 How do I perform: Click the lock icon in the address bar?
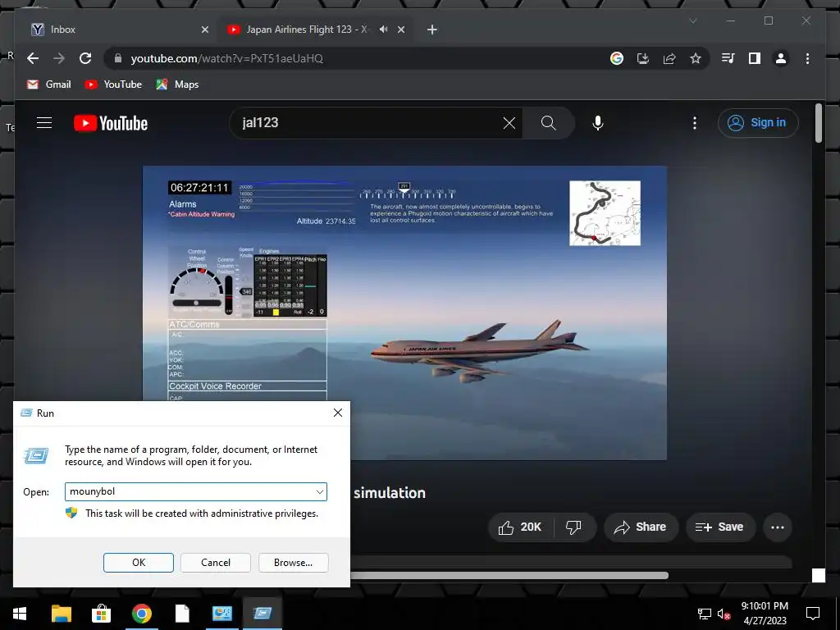[118, 58]
